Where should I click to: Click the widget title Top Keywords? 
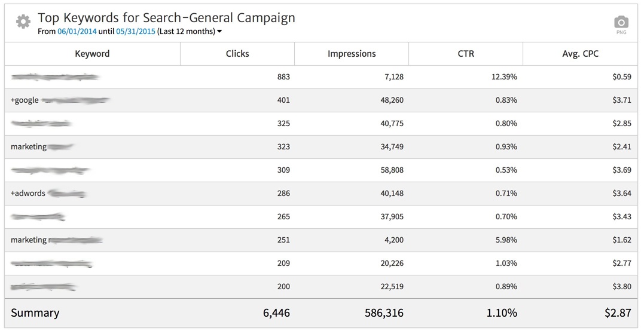(x=166, y=18)
